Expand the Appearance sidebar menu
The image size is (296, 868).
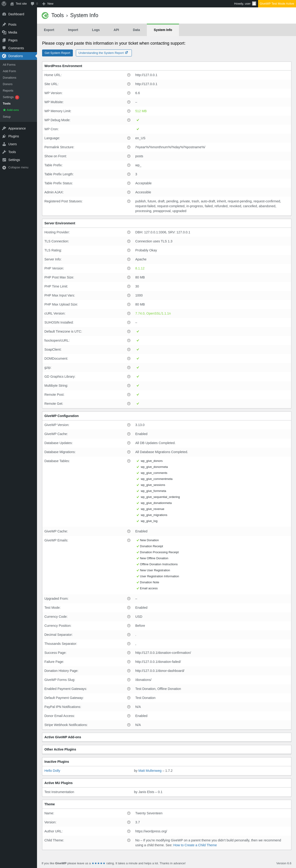click(17, 128)
